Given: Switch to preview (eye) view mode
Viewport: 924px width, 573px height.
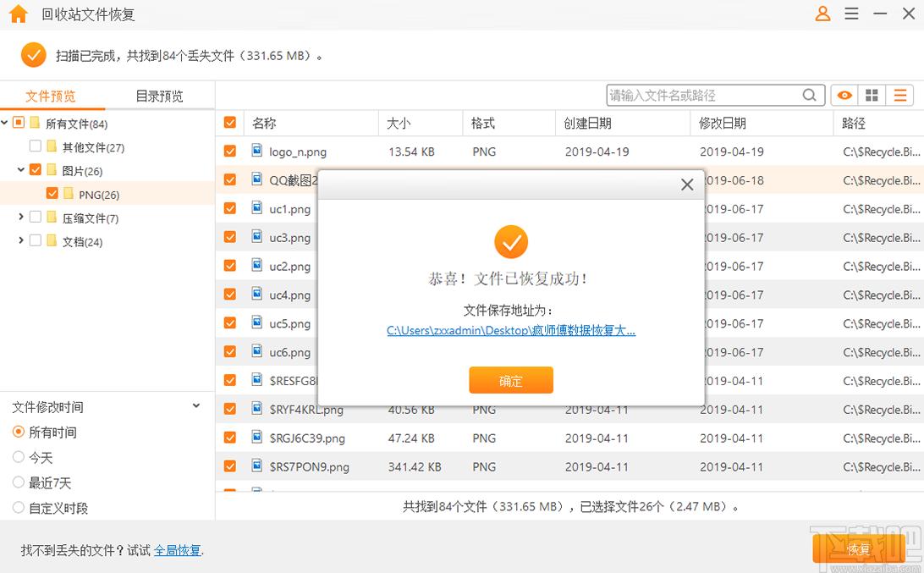Looking at the screenshot, I should [844, 95].
